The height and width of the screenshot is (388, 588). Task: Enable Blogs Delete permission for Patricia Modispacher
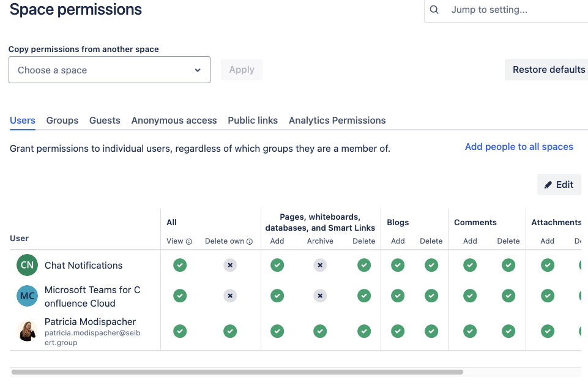pyautogui.click(x=431, y=330)
